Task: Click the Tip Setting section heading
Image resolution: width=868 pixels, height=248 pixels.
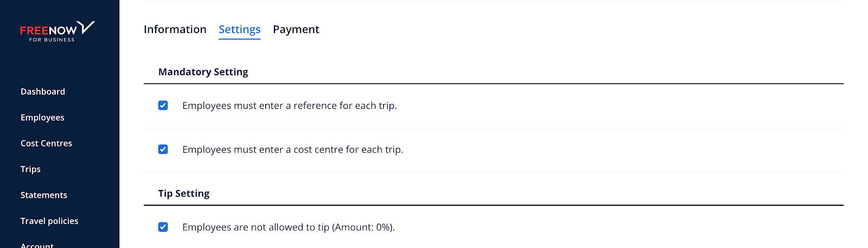Action: pyautogui.click(x=184, y=193)
